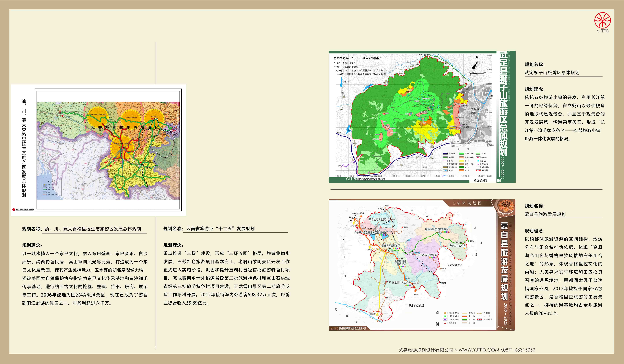Click the red YJTPD logo emblem
624x364 pixels.
tap(602, 20)
